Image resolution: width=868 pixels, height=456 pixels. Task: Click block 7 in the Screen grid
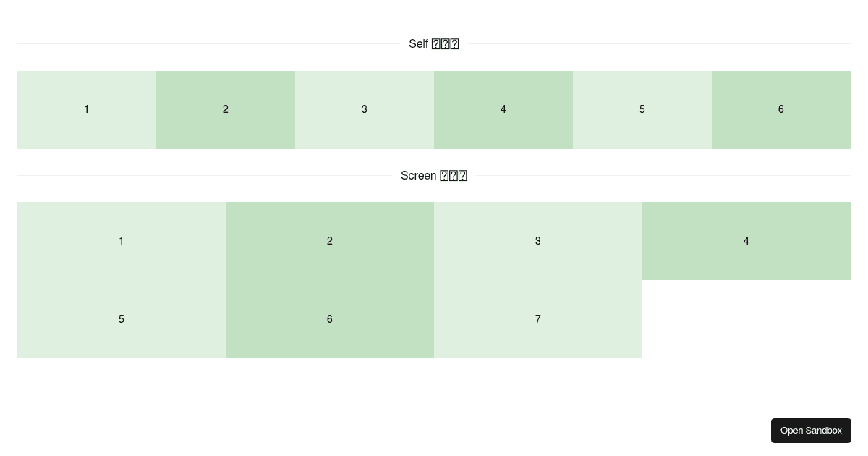[x=537, y=319]
